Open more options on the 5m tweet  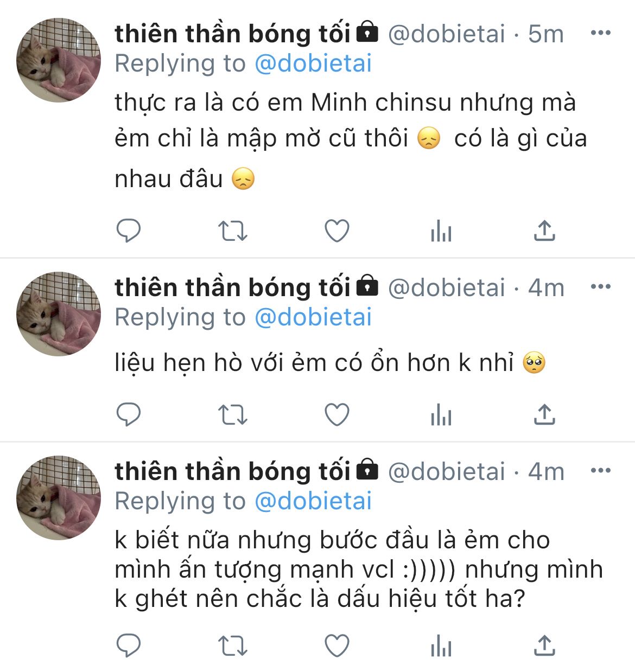[600, 33]
